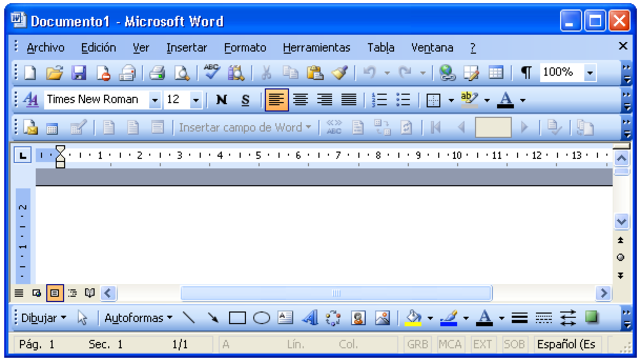640x362 pixels.
Task: Expand the borders dropdown arrow
Action: pyautogui.click(x=451, y=100)
